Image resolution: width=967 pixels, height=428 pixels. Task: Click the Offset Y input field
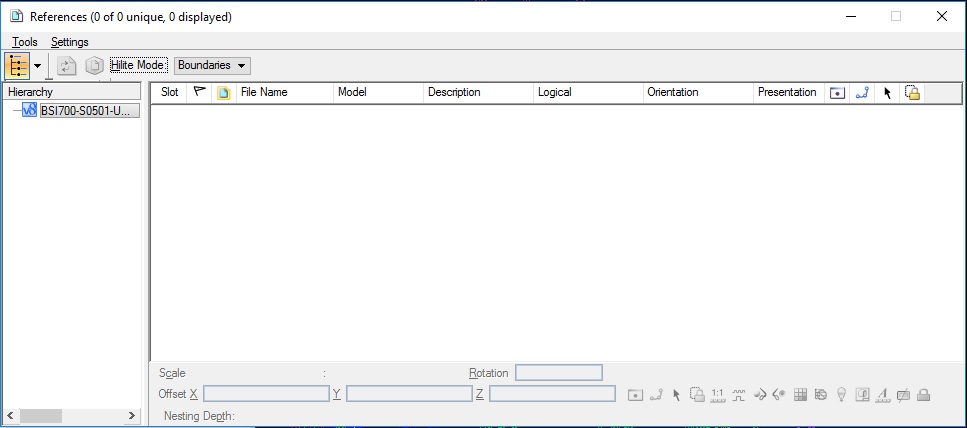[409, 393]
